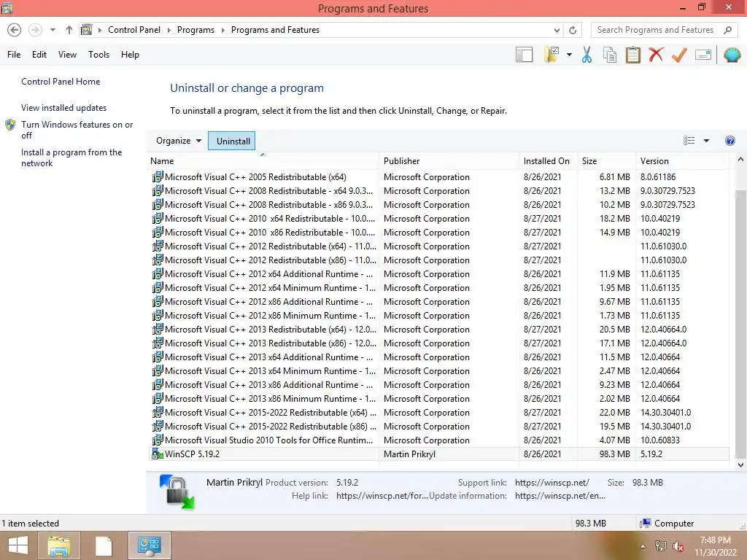Image resolution: width=747 pixels, height=560 pixels.
Task: Expand arrow after Programs breadcrumb
Action: click(222, 30)
